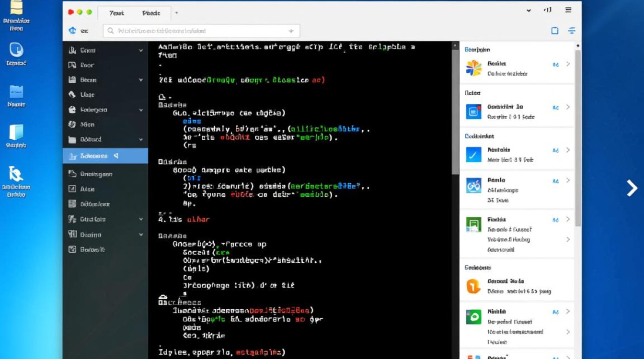
Task: Click the plus button to open new tab
Action: [177, 13]
